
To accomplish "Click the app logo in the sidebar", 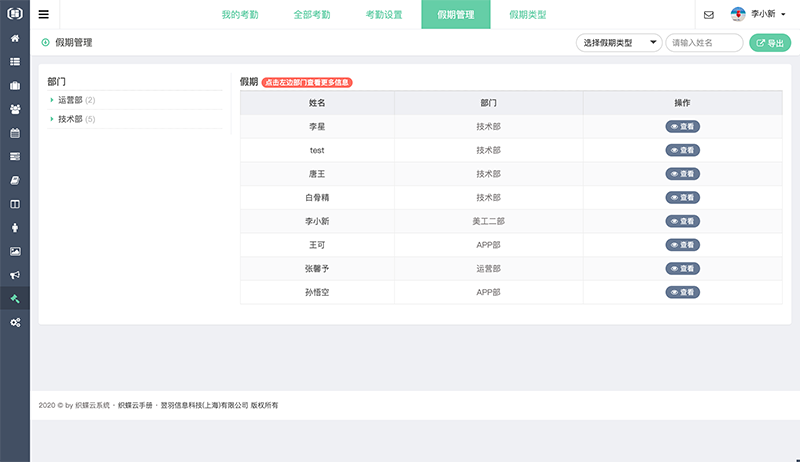I will coord(15,14).
